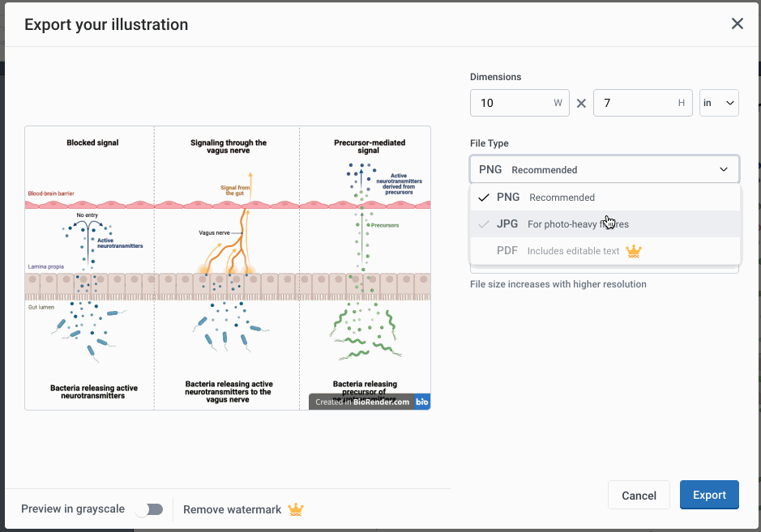Close the Export your illustration dialog
The width and height of the screenshot is (761, 532).
pyautogui.click(x=737, y=23)
